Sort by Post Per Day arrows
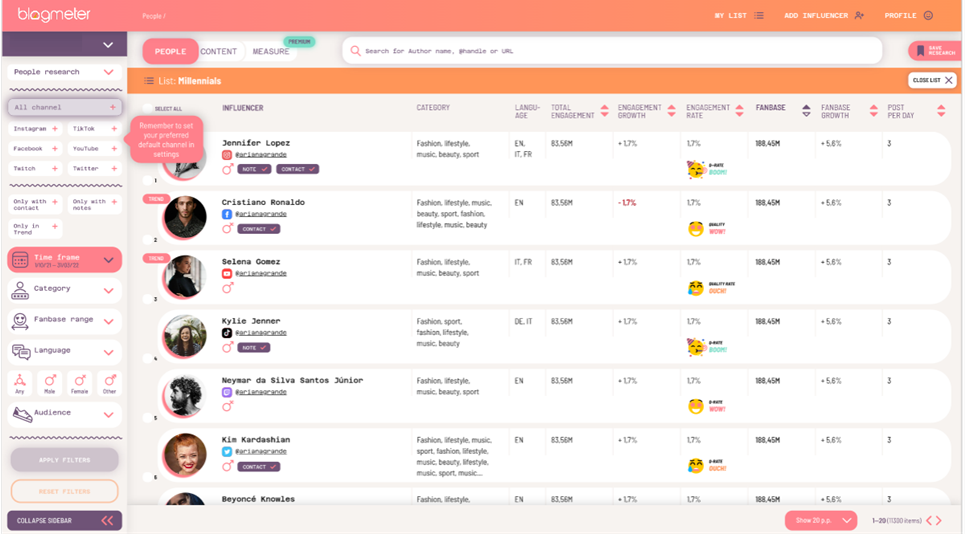This screenshot has height=534, width=965. (x=940, y=111)
